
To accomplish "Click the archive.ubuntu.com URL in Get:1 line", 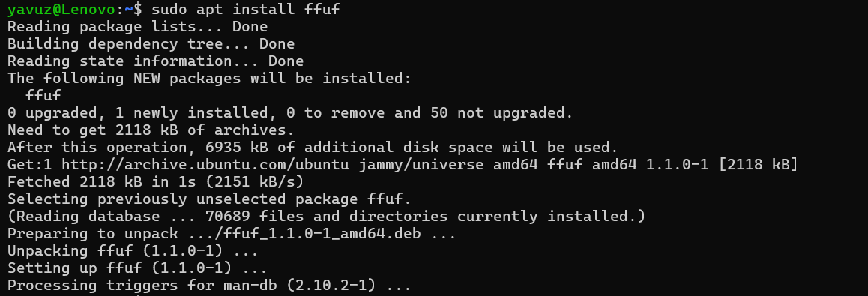I will click(205, 164).
